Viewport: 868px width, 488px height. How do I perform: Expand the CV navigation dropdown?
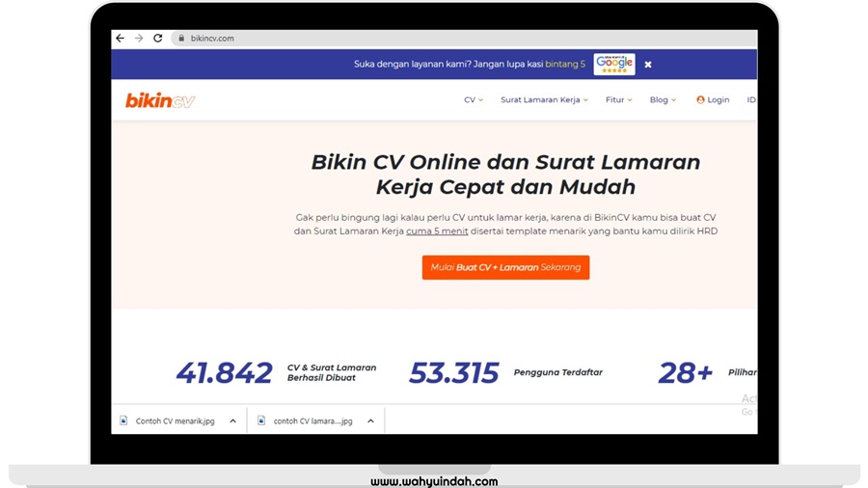(474, 99)
